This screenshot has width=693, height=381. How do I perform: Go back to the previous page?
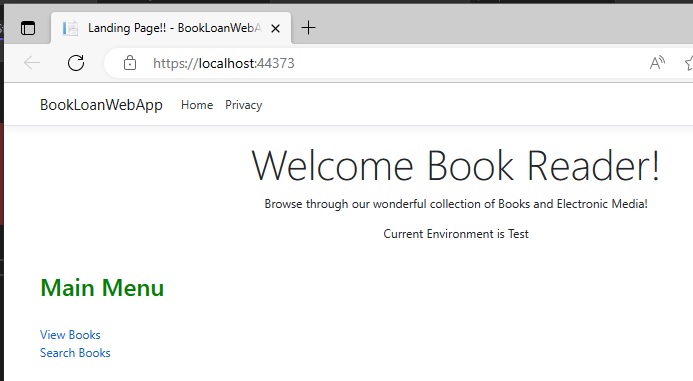pos(32,63)
